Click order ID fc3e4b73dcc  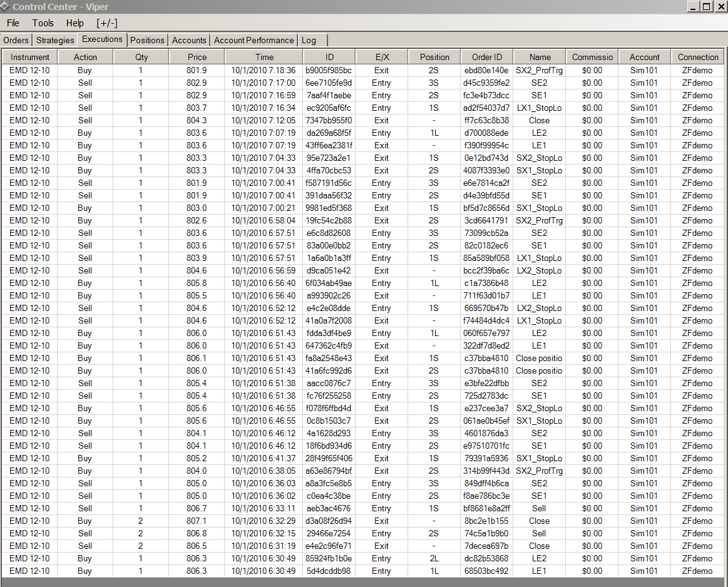486,96
